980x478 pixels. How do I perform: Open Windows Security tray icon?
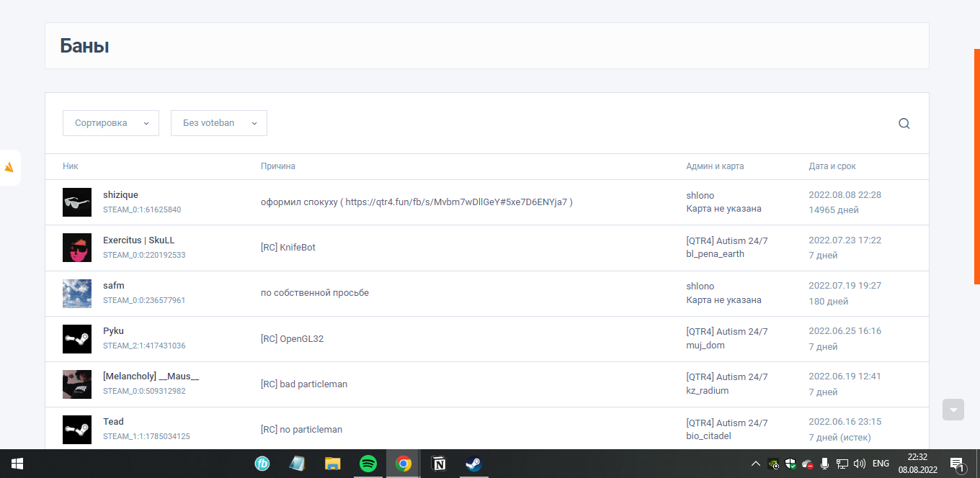click(x=790, y=464)
